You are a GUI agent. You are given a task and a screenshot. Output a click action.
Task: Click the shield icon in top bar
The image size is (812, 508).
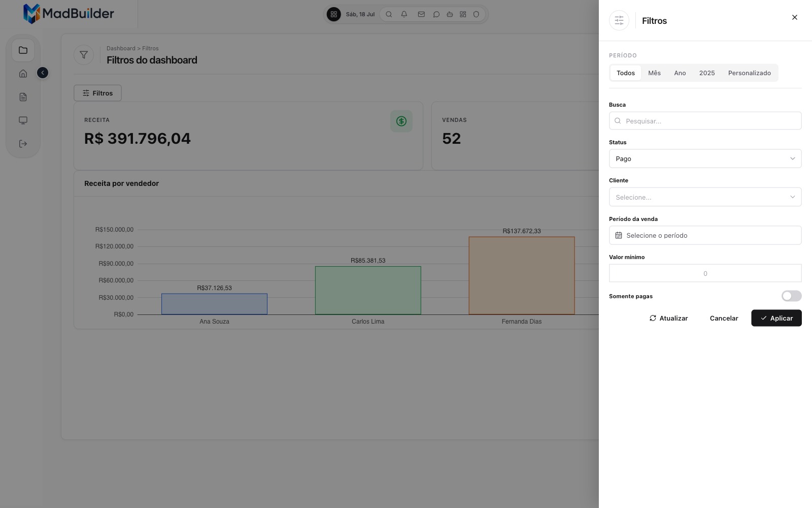tap(476, 14)
